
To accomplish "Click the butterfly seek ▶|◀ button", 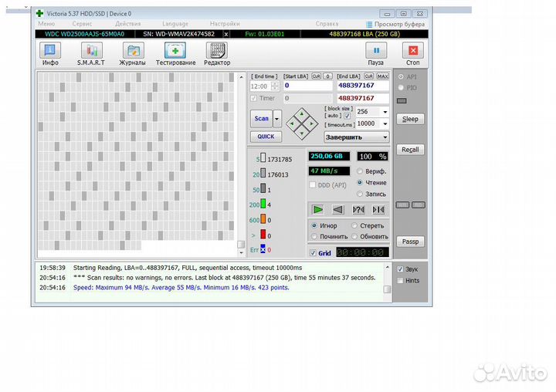I will [x=378, y=209].
